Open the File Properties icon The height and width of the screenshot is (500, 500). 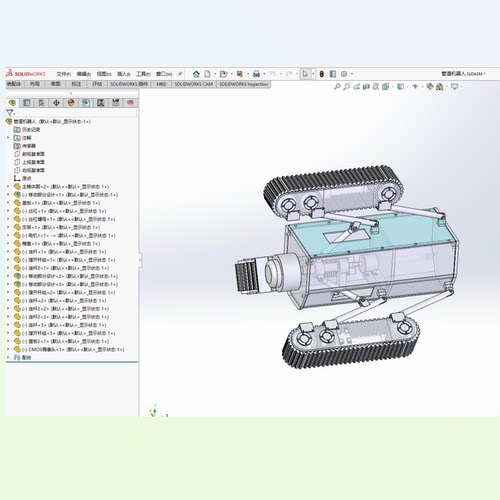coord(333,74)
